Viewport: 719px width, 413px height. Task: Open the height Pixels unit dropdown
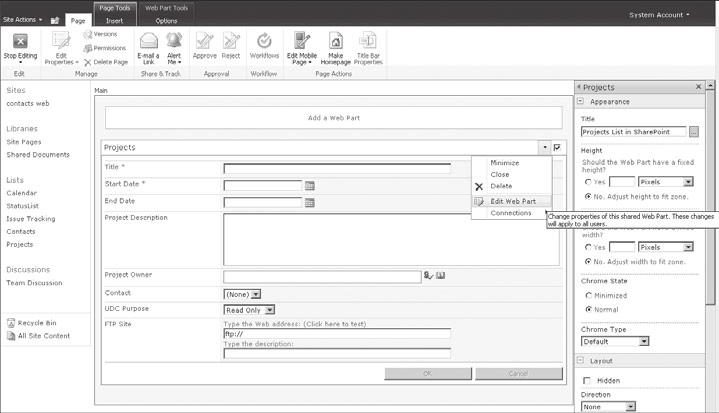pyautogui.click(x=665, y=182)
